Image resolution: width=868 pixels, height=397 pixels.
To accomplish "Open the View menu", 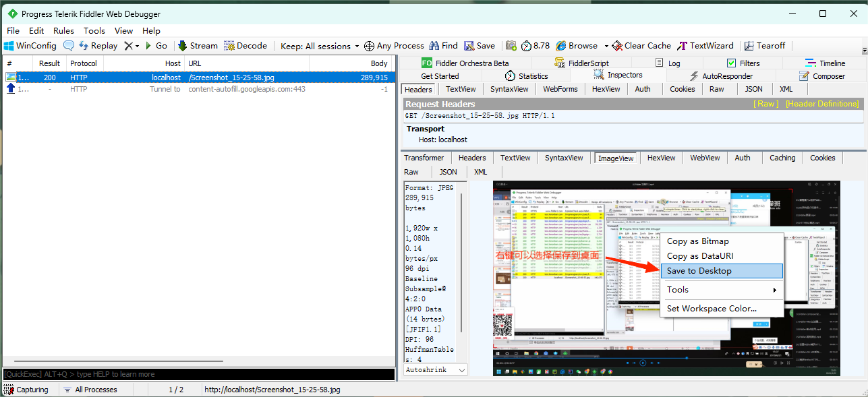I will (x=123, y=30).
